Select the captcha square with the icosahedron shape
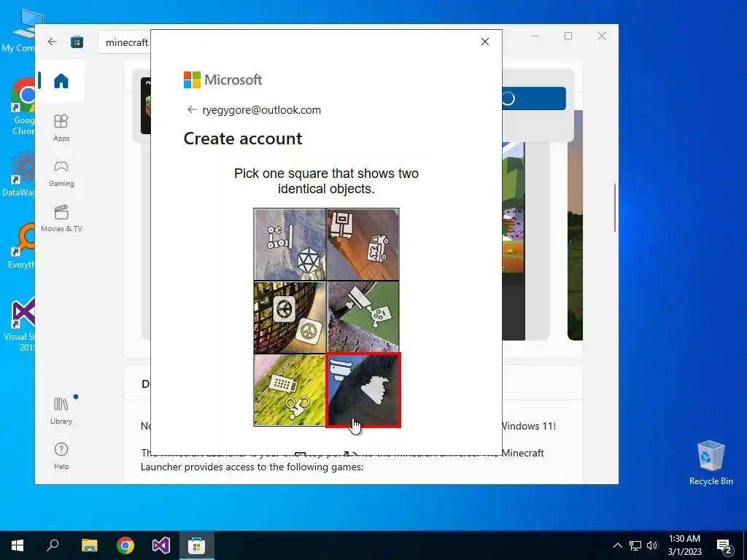This screenshot has width=747, height=560. pyautogui.click(x=290, y=244)
